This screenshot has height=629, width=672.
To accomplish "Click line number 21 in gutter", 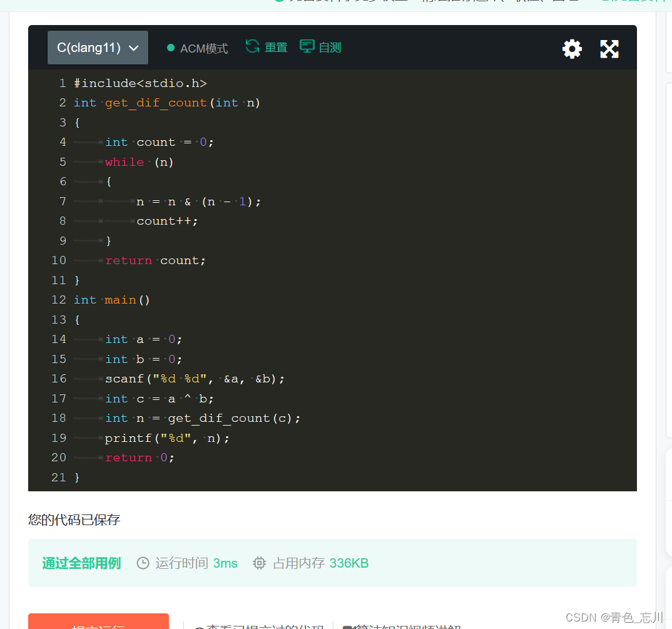I will (x=59, y=478).
